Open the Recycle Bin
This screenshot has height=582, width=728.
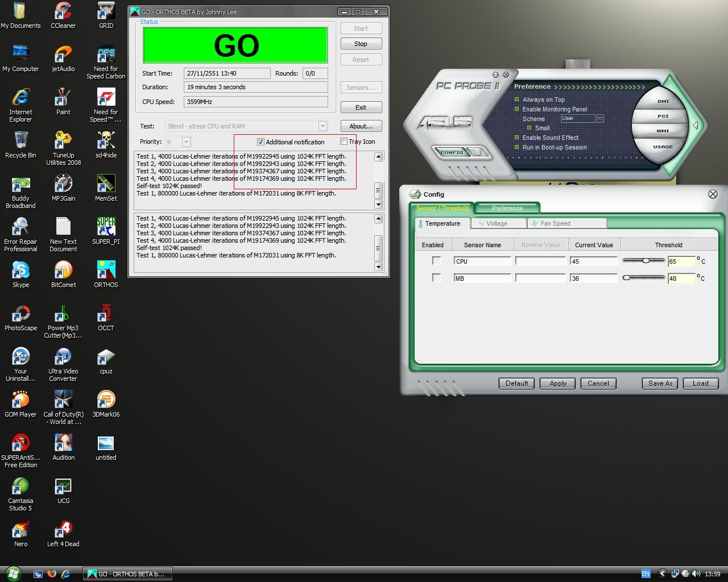coord(20,145)
